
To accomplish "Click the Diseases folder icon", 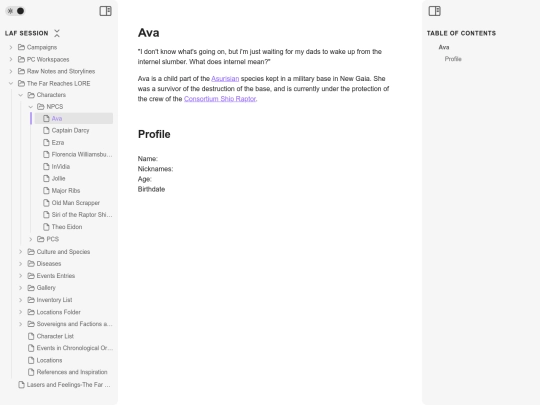I will click(31, 264).
